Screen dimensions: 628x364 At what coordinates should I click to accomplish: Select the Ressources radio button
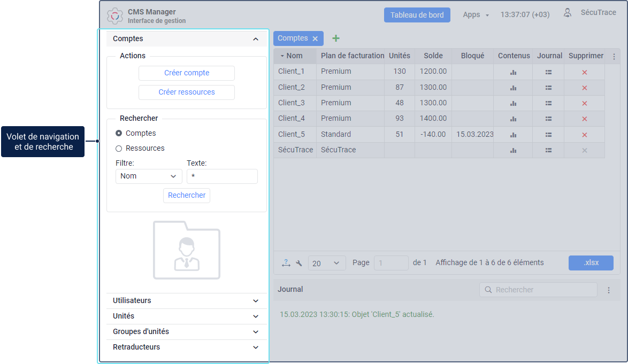[x=119, y=149]
